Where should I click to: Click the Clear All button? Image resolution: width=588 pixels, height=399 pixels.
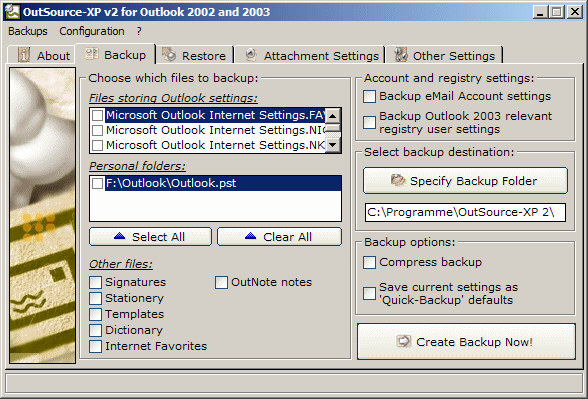(x=279, y=237)
